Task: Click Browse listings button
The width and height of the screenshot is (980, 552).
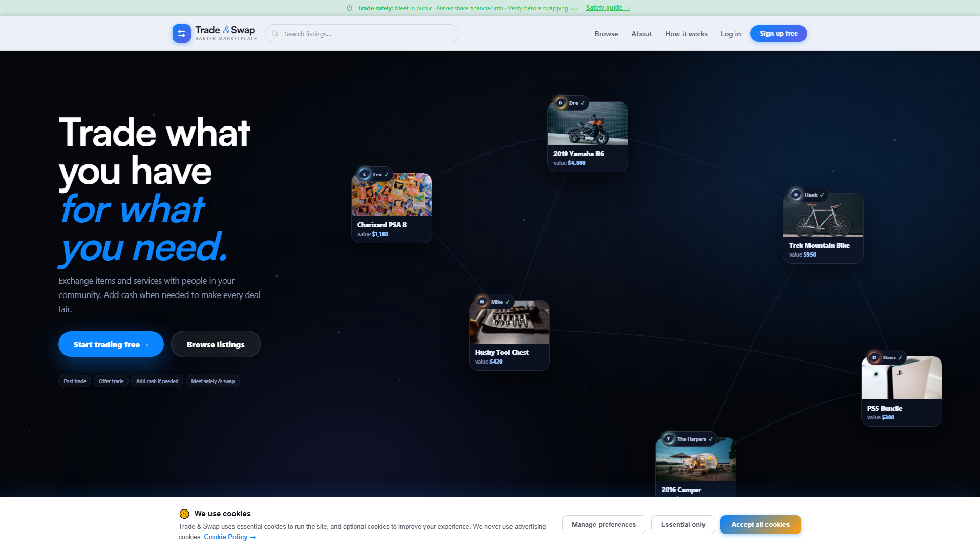Action: 216,344
